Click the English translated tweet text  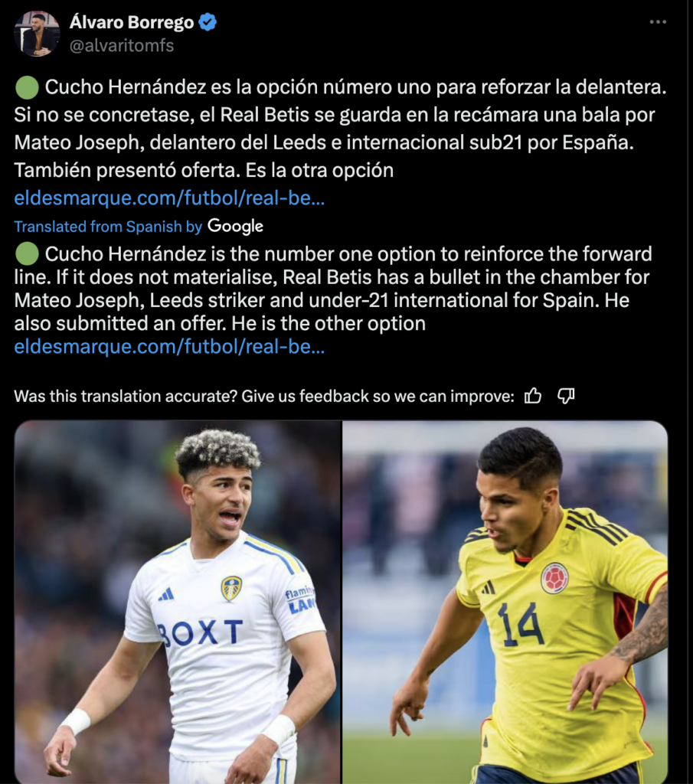pos(333,289)
